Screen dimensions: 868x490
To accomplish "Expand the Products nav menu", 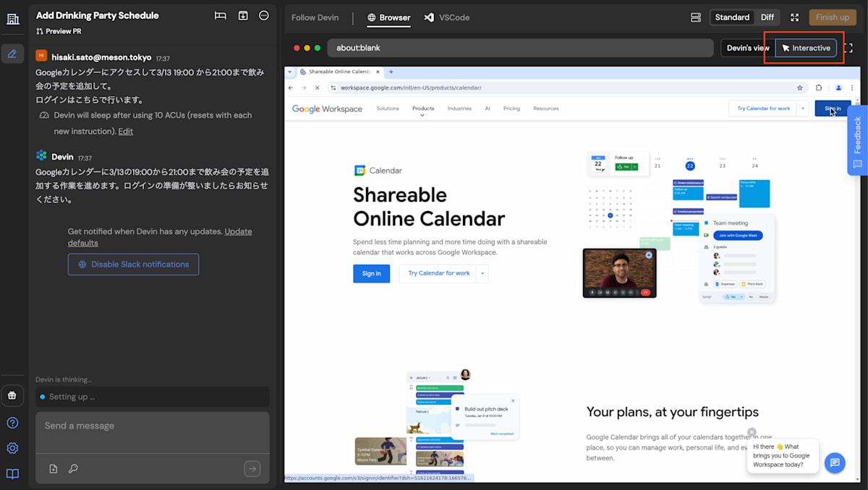I will [x=423, y=109].
